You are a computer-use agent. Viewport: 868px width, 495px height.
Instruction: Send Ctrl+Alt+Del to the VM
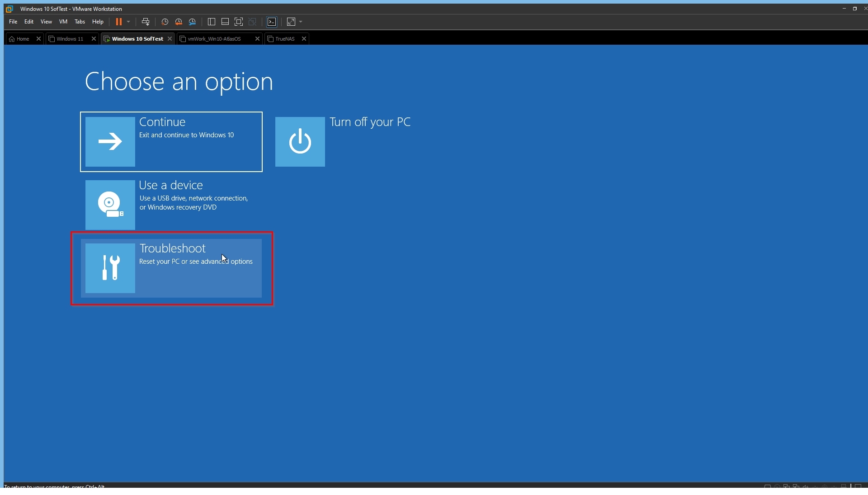146,22
